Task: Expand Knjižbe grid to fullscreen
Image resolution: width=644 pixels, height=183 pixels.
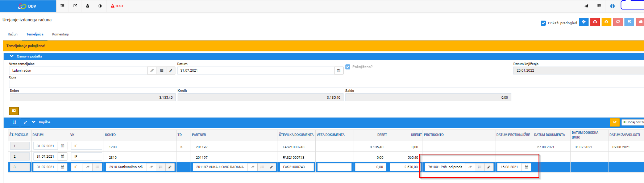Action: (25, 122)
